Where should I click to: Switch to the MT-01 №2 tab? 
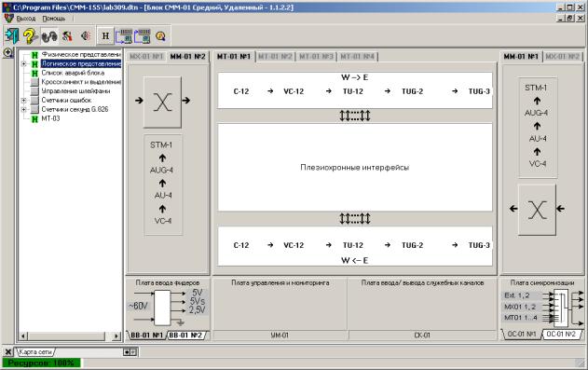(x=275, y=57)
